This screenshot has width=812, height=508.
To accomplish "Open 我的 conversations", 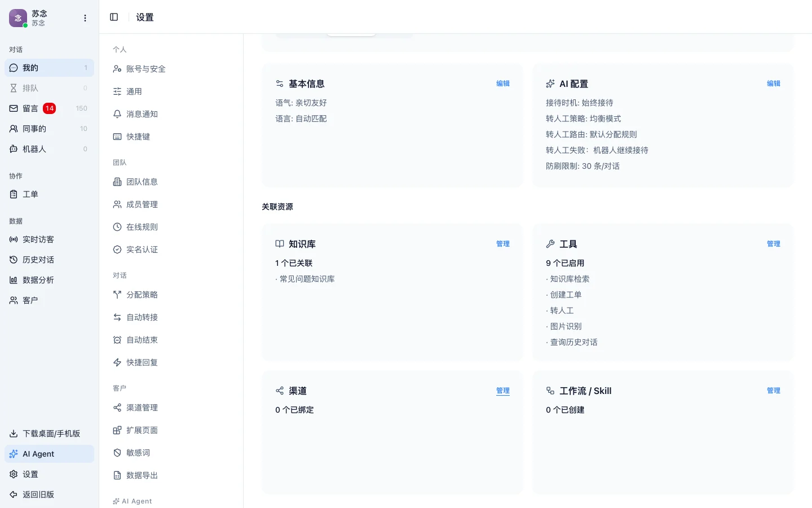I will tap(50, 68).
